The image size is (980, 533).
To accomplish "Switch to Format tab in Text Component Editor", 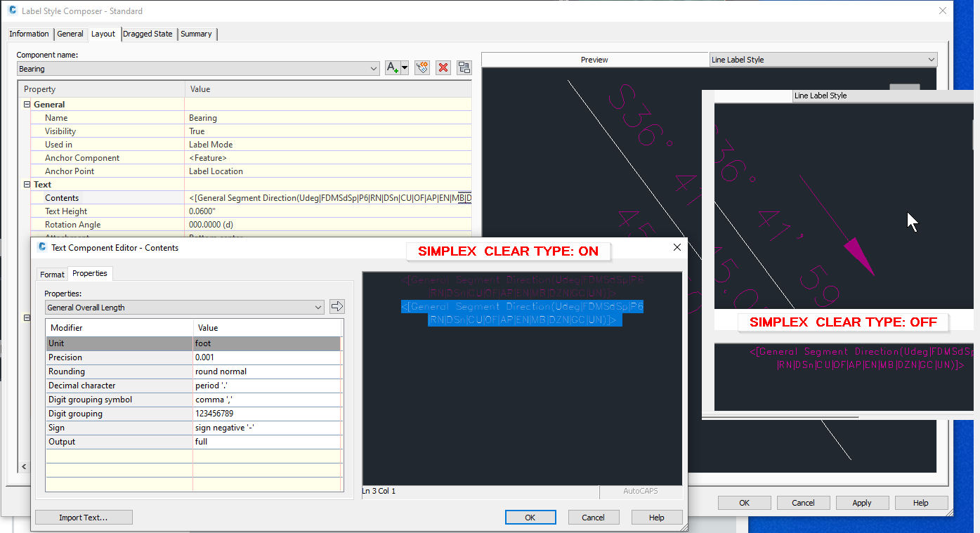I will (x=52, y=275).
